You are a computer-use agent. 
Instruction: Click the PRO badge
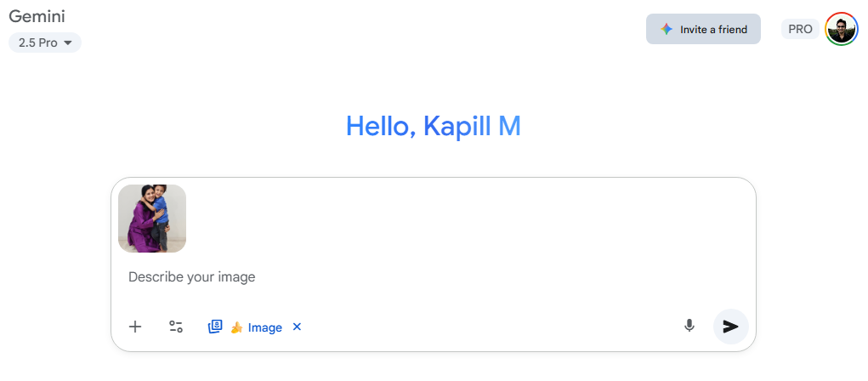(x=800, y=29)
